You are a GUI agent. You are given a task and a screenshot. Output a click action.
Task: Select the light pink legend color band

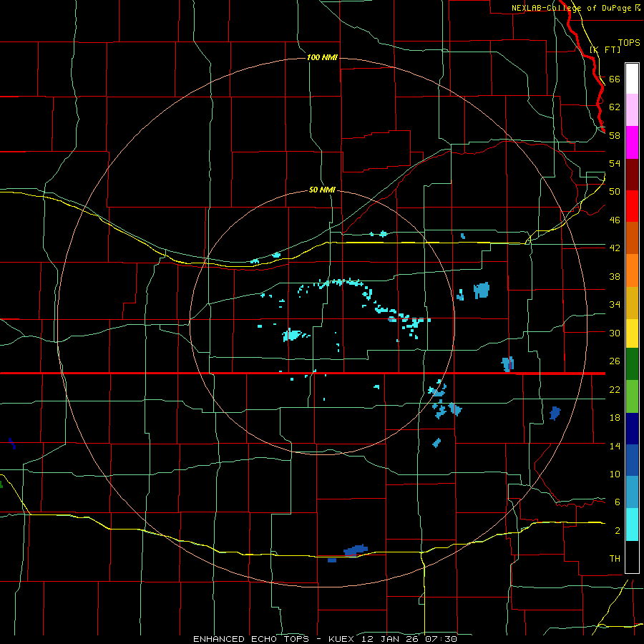tap(632, 110)
